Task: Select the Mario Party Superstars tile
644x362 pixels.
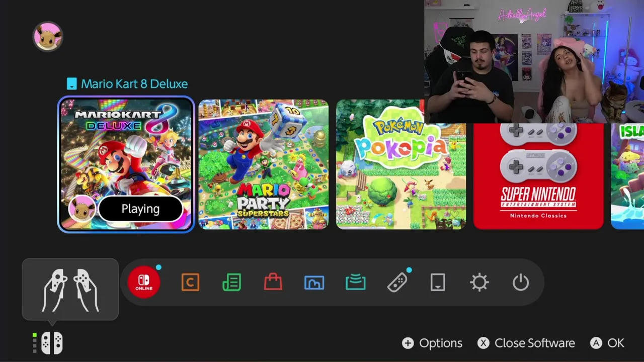Action: click(264, 164)
